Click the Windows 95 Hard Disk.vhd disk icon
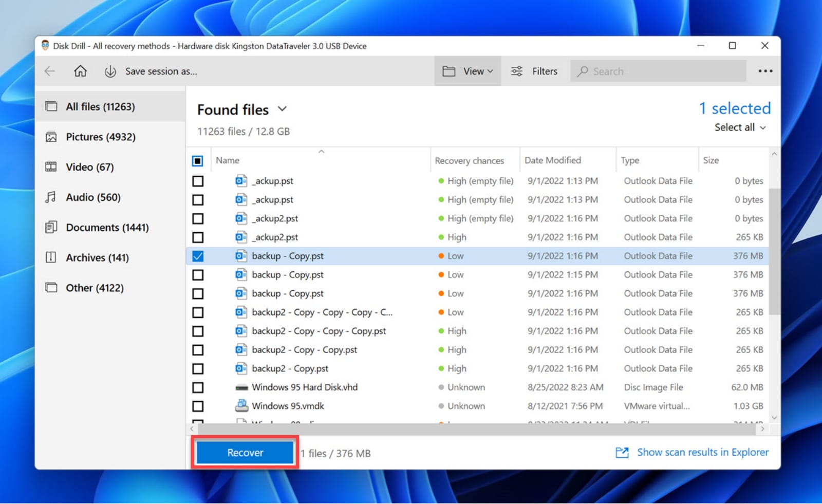 click(241, 387)
